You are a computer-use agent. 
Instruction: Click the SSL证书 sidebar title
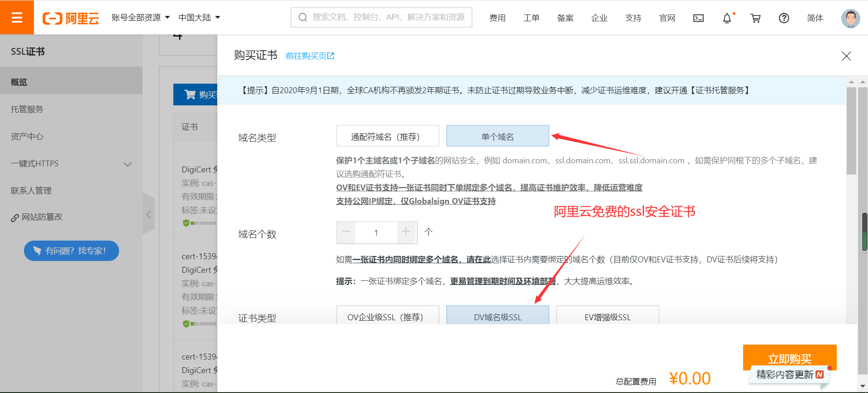pos(28,52)
